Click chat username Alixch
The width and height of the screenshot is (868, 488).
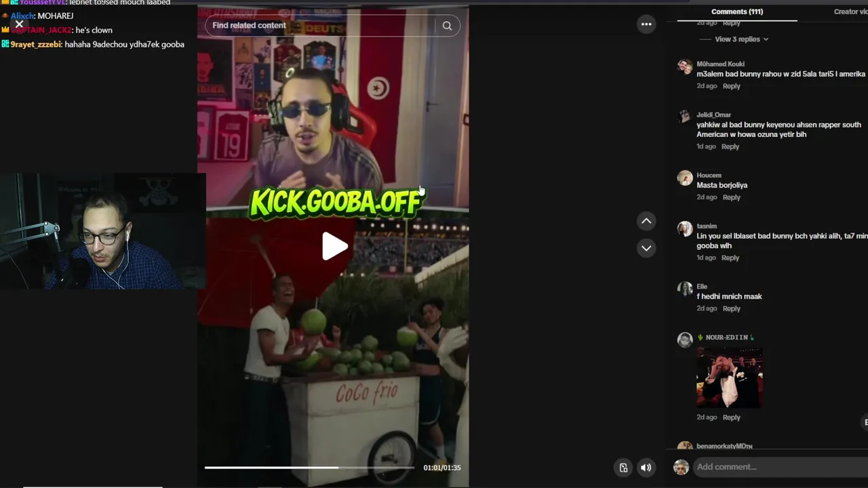point(23,16)
